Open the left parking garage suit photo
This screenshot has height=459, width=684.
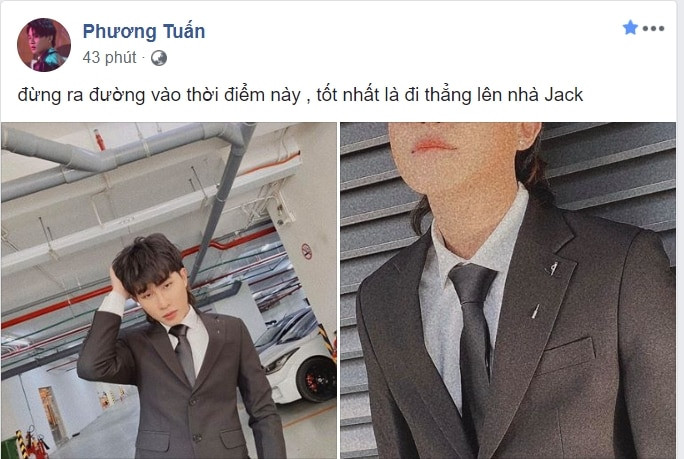coord(169,291)
